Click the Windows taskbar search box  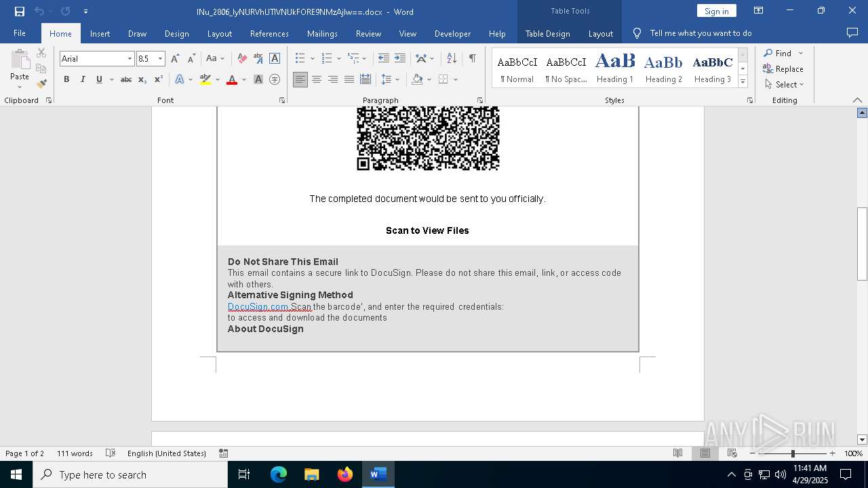130,474
